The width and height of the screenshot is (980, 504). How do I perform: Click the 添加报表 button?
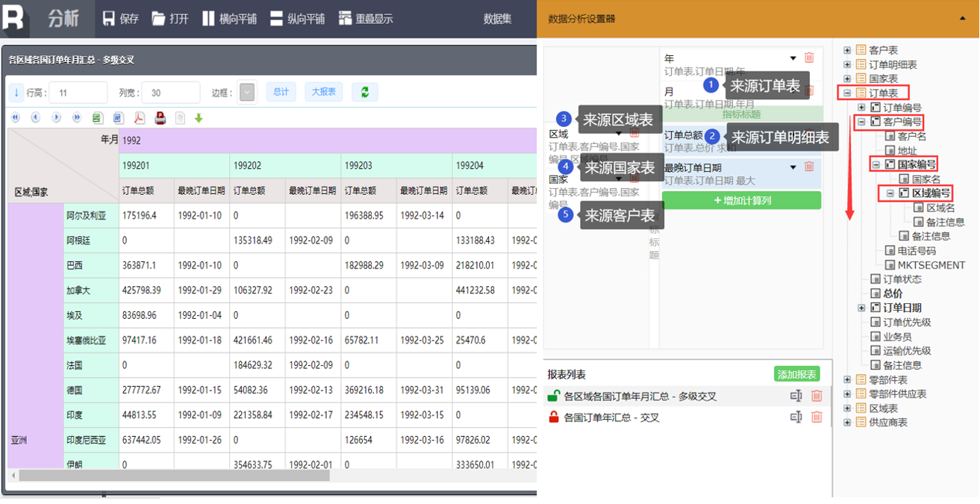[796, 374]
